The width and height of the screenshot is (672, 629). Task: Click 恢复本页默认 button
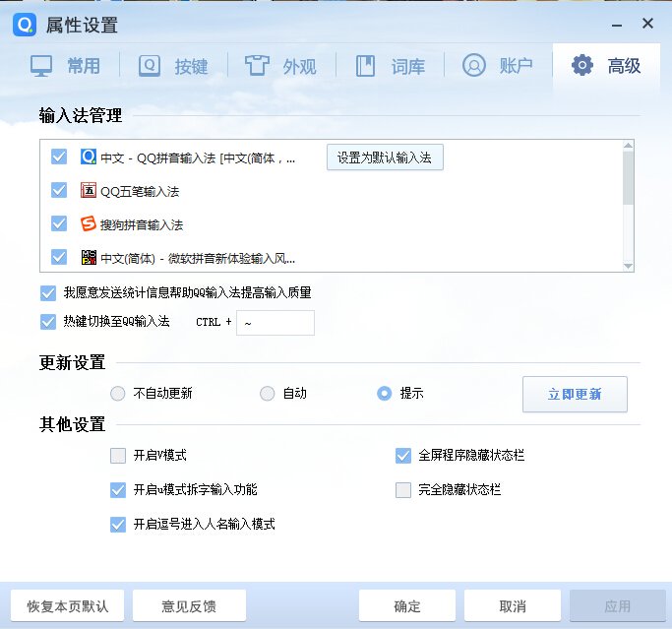tap(68, 606)
